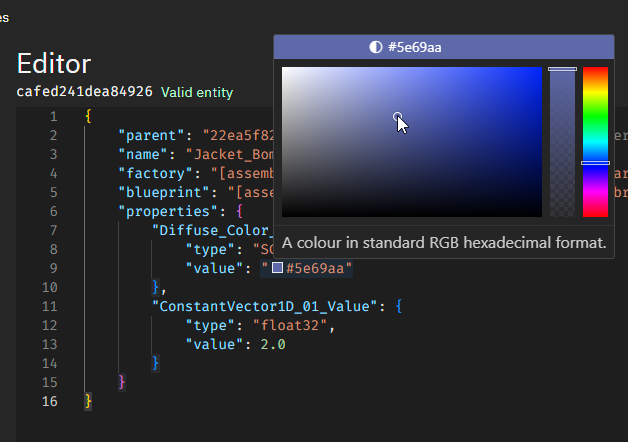
Task: Click the 2.0 value on line 13
Action: pyautogui.click(x=273, y=345)
